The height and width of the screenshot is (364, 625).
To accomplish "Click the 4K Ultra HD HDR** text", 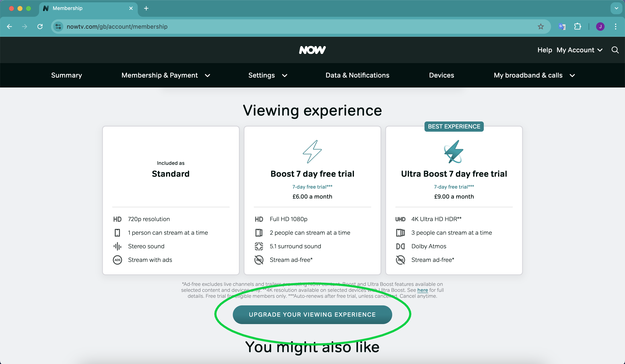I will coord(436,219).
